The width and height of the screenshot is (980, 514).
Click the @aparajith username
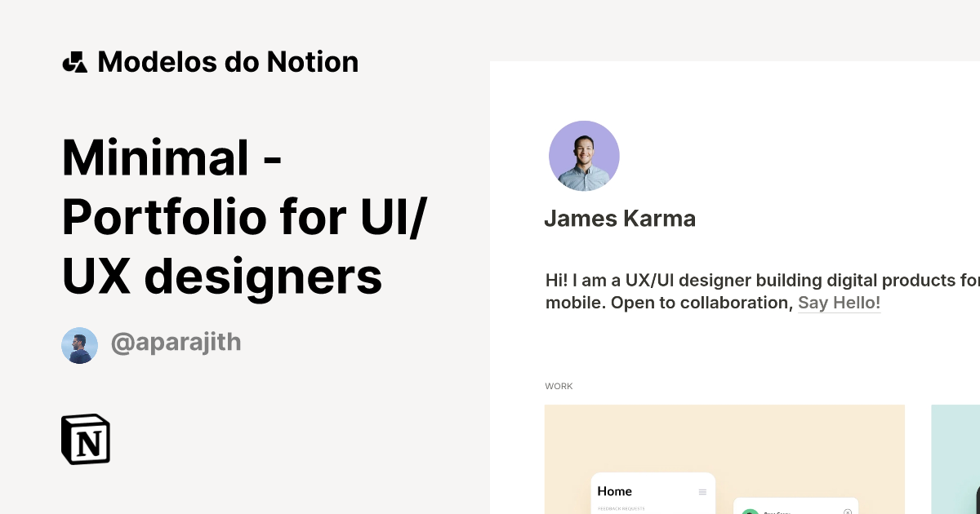[x=176, y=342]
